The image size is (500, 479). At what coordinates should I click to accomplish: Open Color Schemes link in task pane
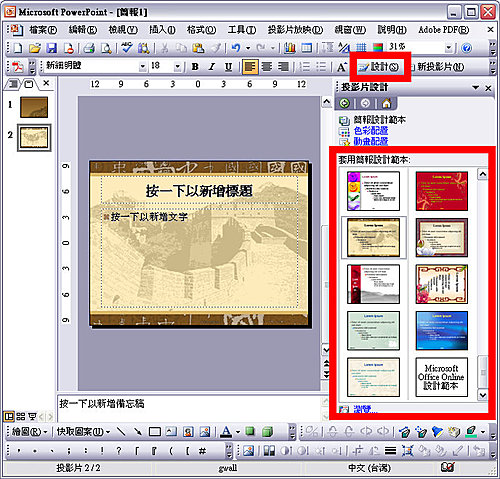(371, 131)
